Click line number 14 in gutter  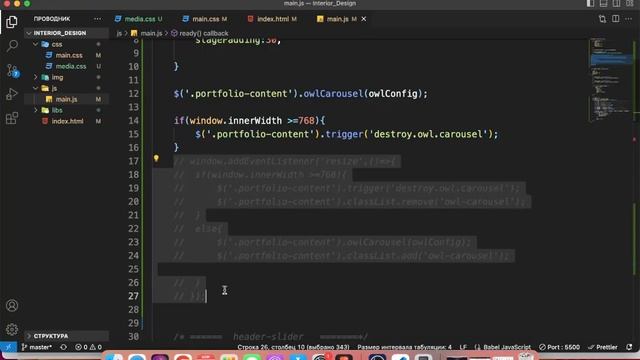point(133,121)
